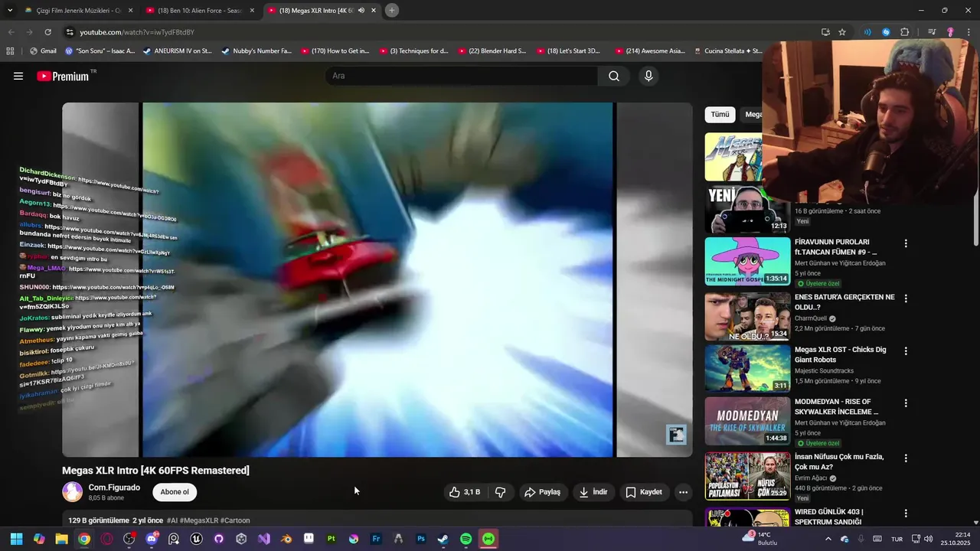Open more actions ellipsis below video

click(x=683, y=492)
